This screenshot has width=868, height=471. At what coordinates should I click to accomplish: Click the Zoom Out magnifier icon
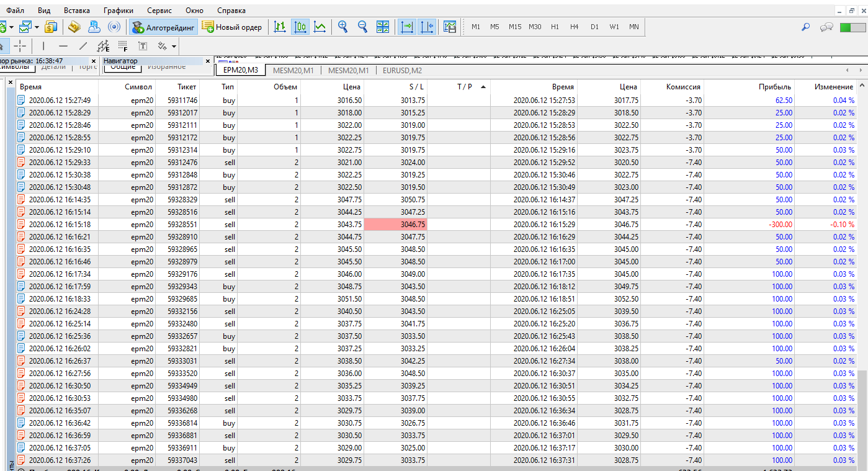362,27
